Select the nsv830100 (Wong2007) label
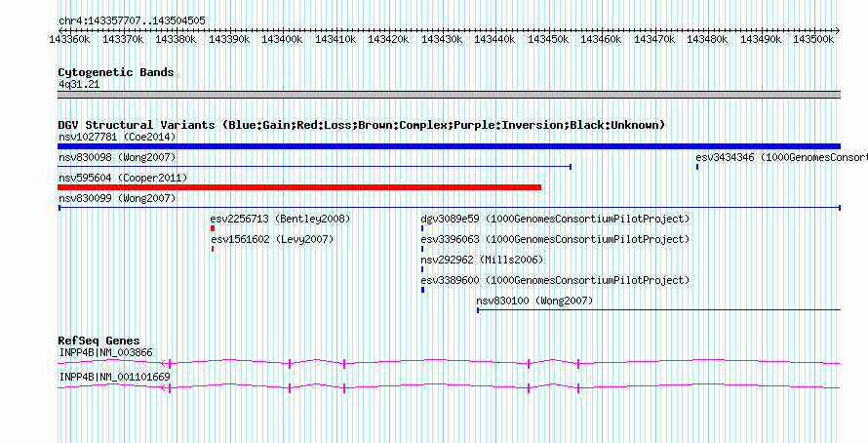Image resolution: width=868 pixels, height=443 pixels. point(534,301)
